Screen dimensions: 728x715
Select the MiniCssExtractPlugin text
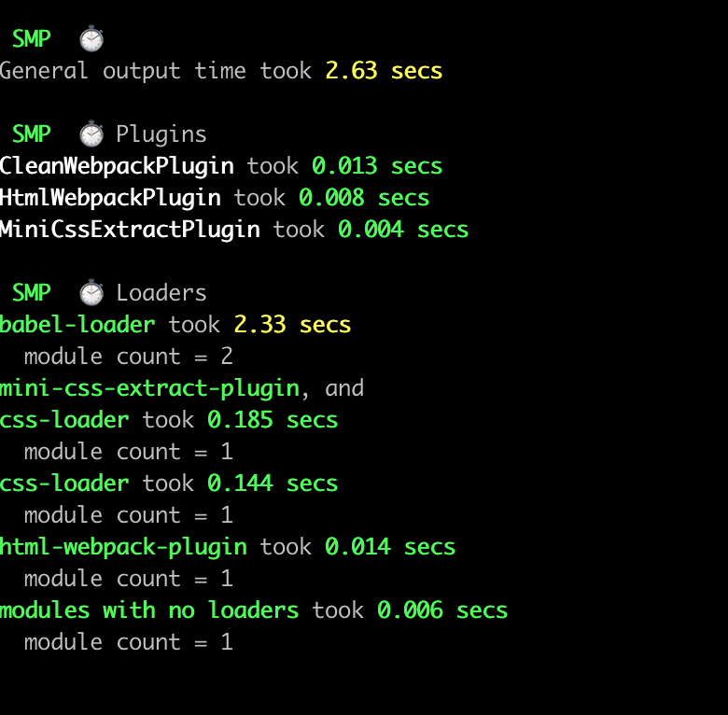coord(130,230)
